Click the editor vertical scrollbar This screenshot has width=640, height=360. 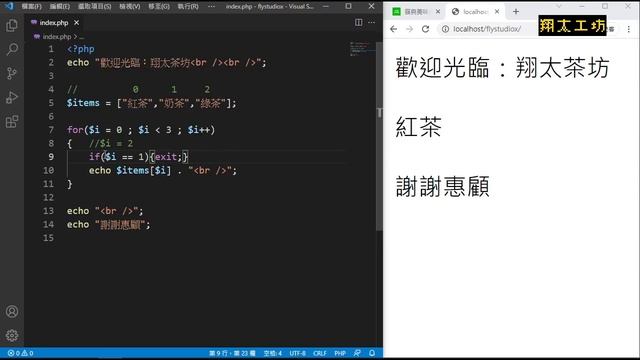379,136
